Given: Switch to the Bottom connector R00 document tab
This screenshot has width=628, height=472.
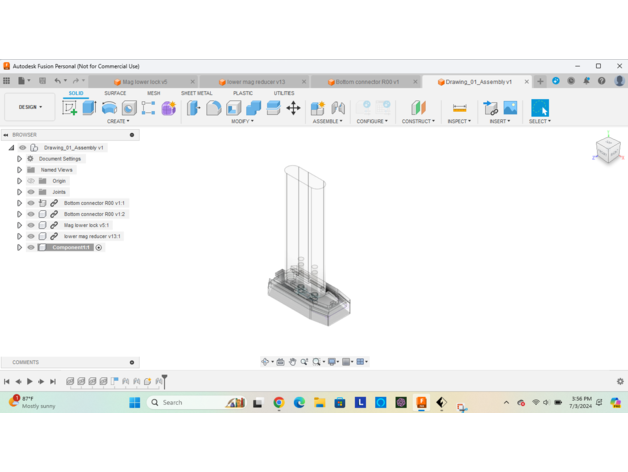Looking at the screenshot, I should (366, 82).
